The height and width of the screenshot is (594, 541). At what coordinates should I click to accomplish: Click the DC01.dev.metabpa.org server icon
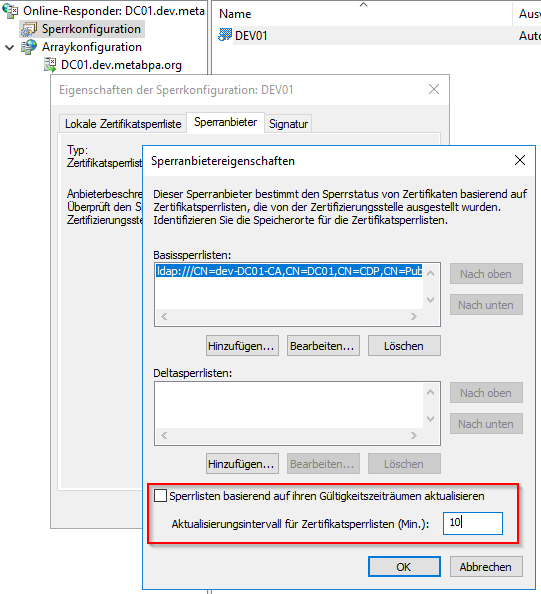50,65
